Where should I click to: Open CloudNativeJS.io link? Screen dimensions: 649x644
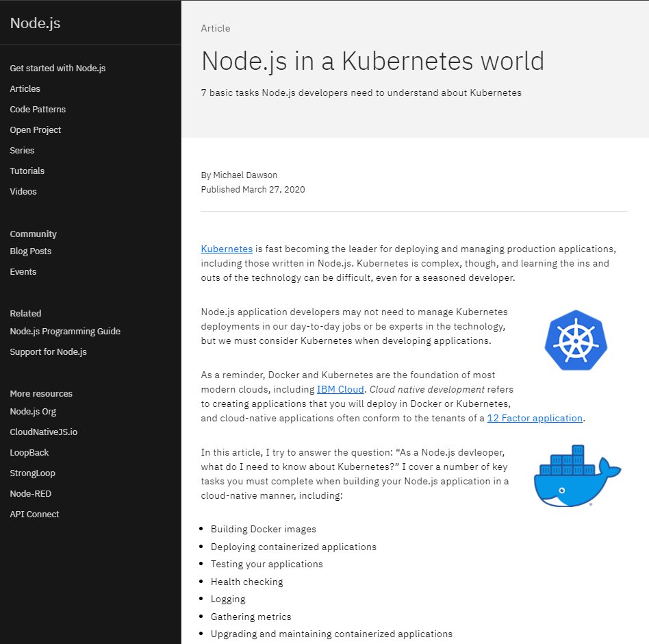point(43,432)
